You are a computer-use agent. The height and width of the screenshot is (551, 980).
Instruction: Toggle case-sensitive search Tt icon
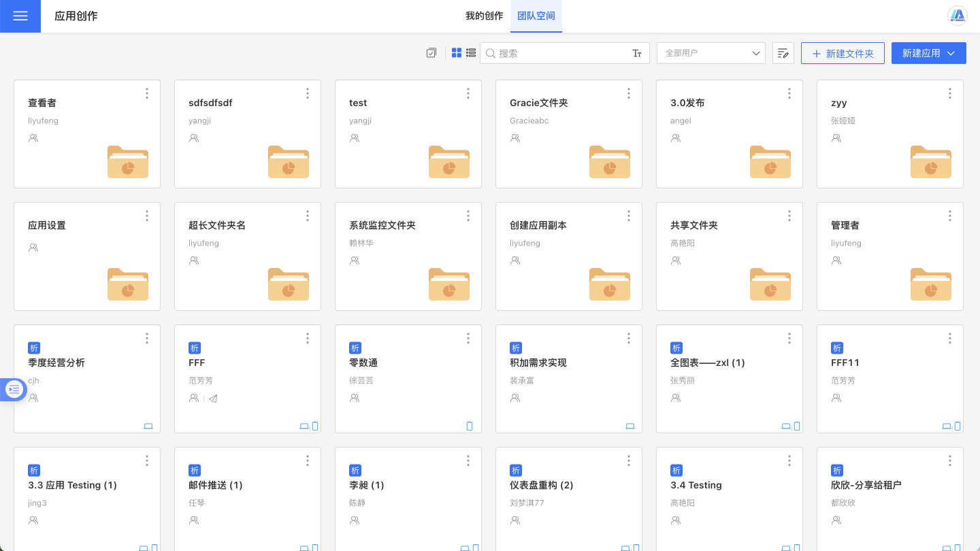[637, 53]
